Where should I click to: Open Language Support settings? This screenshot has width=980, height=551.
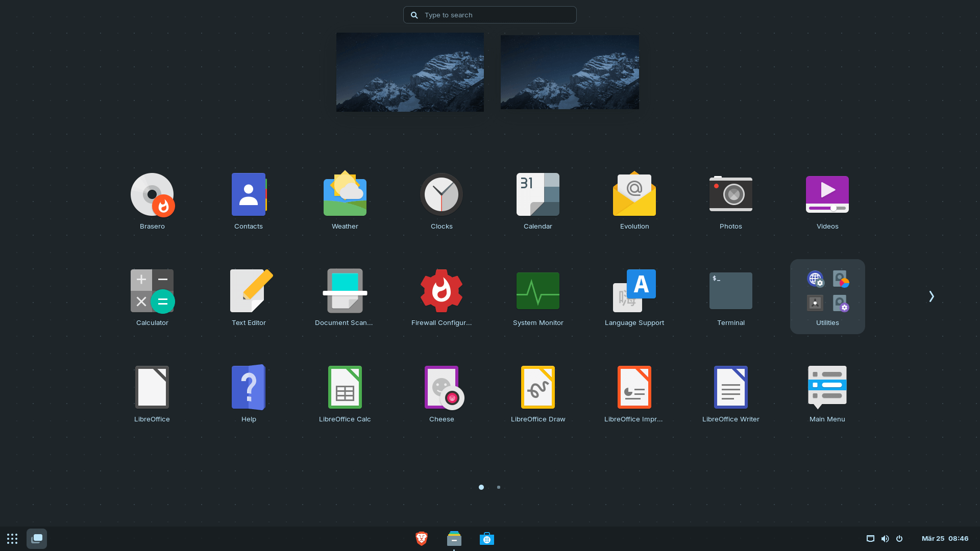click(634, 291)
